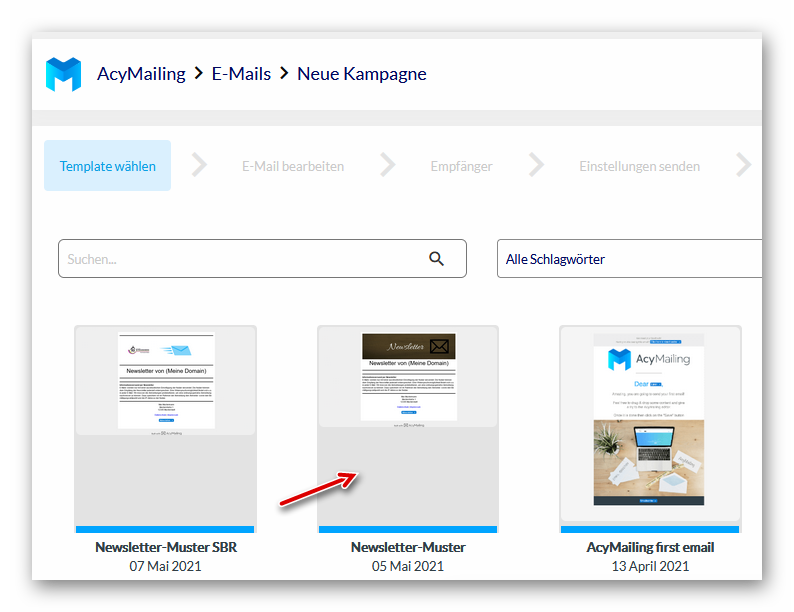This screenshot has width=794, height=612.
Task: Click arrow after Einstellungen senden step
Action: click(x=743, y=166)
